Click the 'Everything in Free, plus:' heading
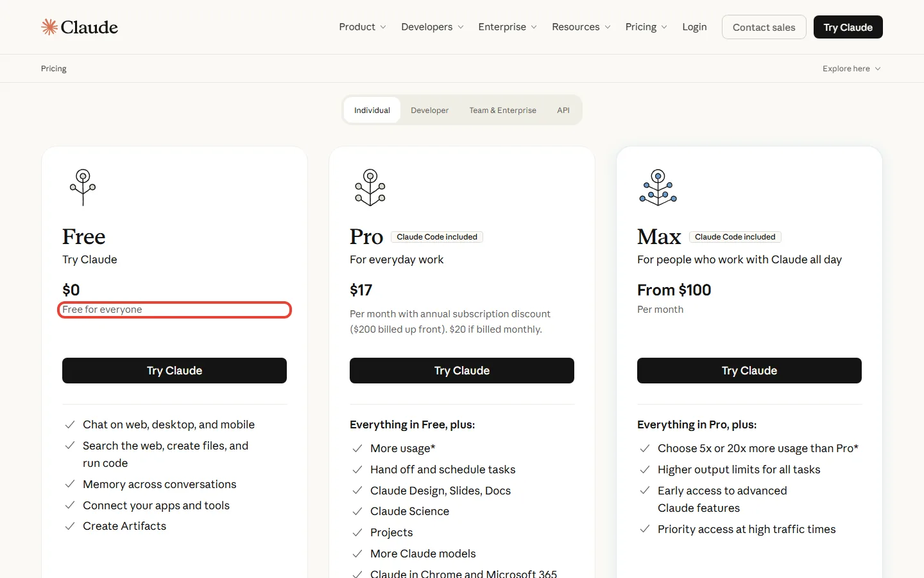This screenshot has width=924, height=578. coord(412,425)
